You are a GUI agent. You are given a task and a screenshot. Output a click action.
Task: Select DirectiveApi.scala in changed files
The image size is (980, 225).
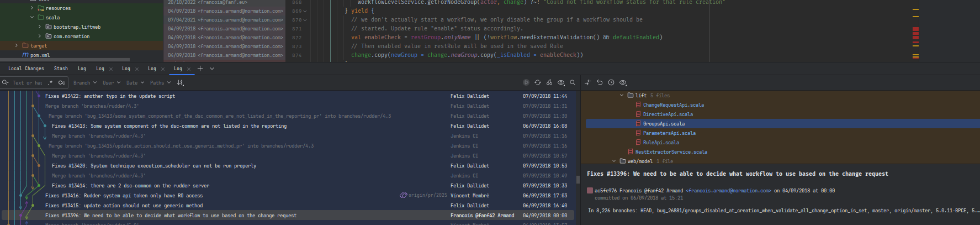pos(668,114)
